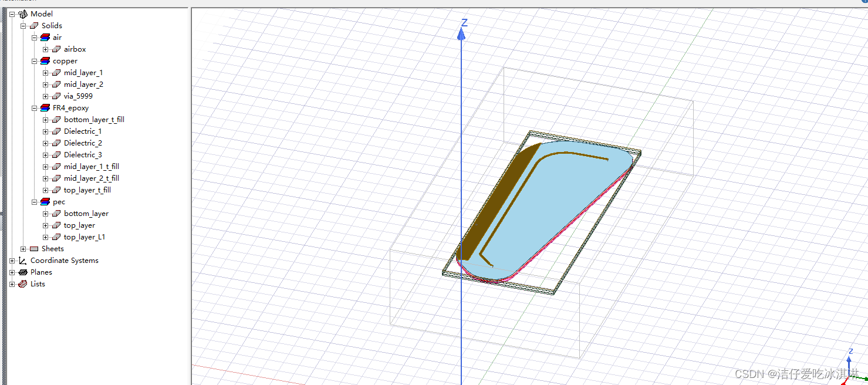The width and height of the screenshot is (868, 385).
Task: Click the mid_layer_2 solid icon
Action: 56,85
